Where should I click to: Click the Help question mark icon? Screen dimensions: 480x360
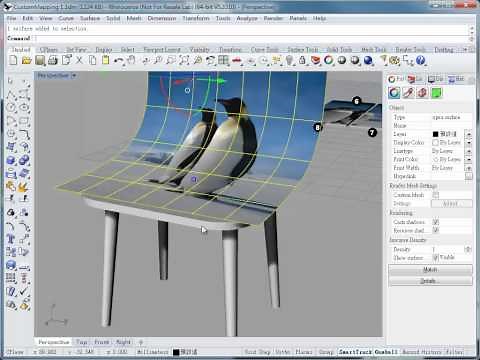421,60
